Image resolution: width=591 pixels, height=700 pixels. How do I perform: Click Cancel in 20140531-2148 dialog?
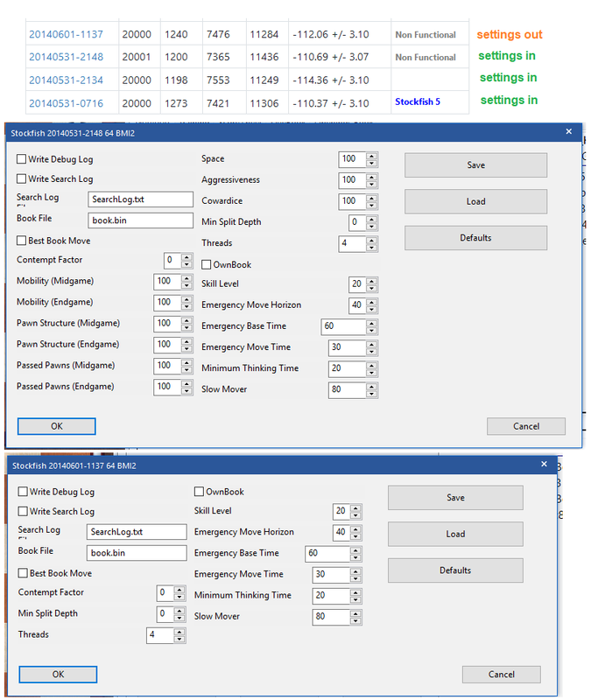526,426
